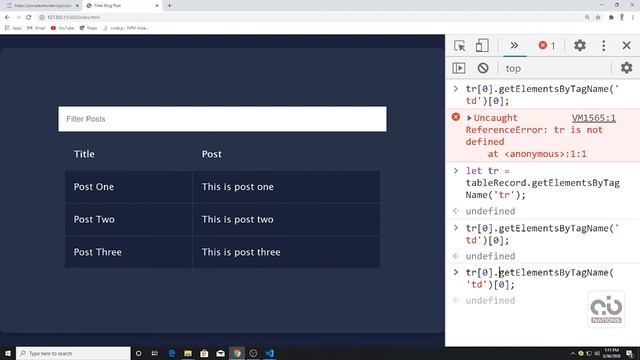Switch to Chrome on the taskbar
The height and width of the screenshot is (360, 640).
click(237, 353)
